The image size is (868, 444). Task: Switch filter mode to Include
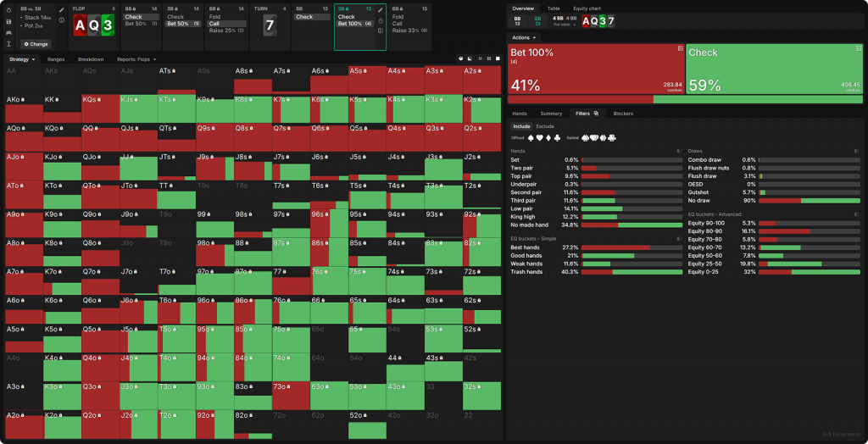(521, 126)
